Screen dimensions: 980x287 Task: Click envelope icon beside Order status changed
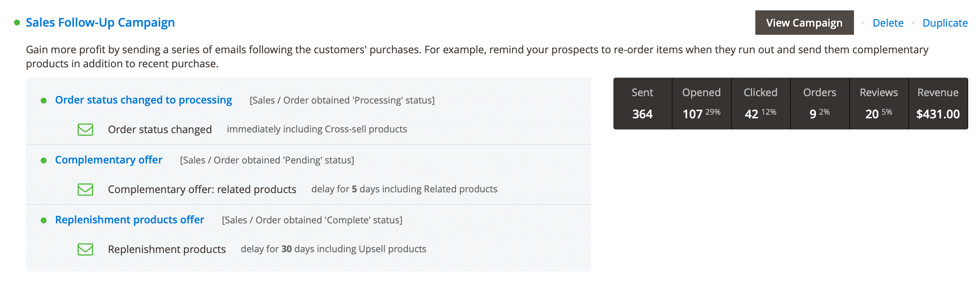[85, 129]
